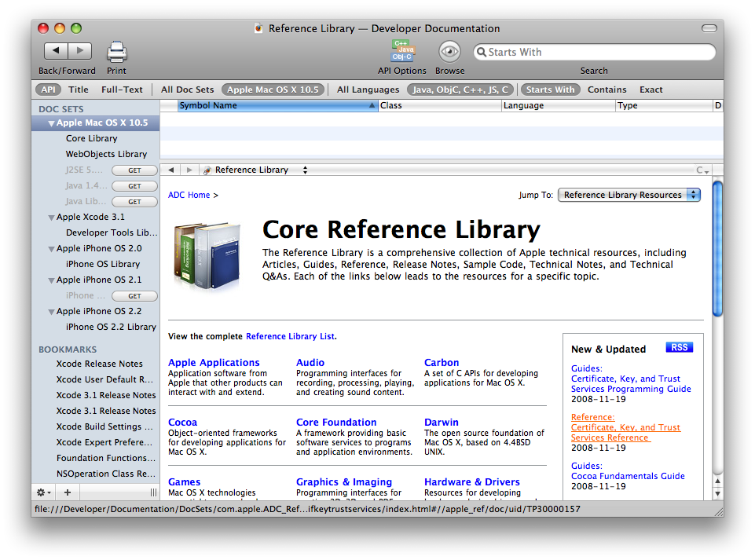
Task: Click GET button for iPhone 2.1 docs
Action: [x=134, y=296]
